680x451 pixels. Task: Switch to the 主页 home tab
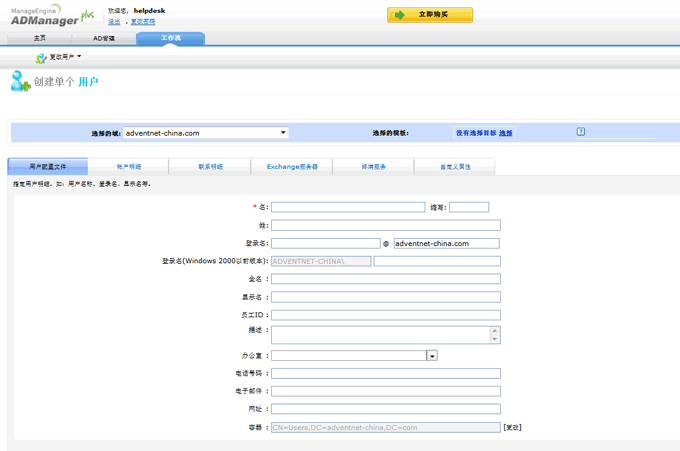[x=40, y=38]
